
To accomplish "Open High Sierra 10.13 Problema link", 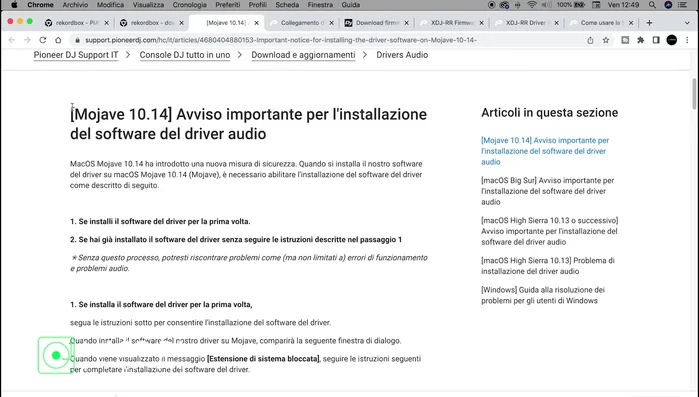I will (x=548, y=266).
